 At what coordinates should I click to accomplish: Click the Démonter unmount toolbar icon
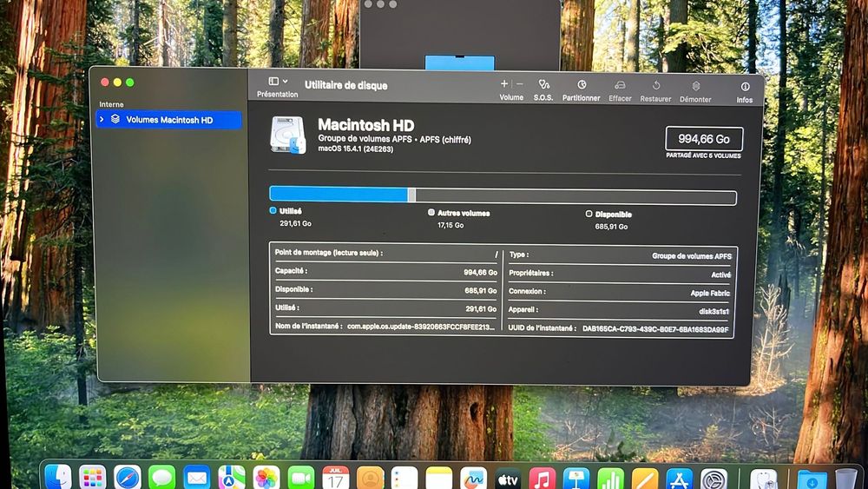click(696, 86)
